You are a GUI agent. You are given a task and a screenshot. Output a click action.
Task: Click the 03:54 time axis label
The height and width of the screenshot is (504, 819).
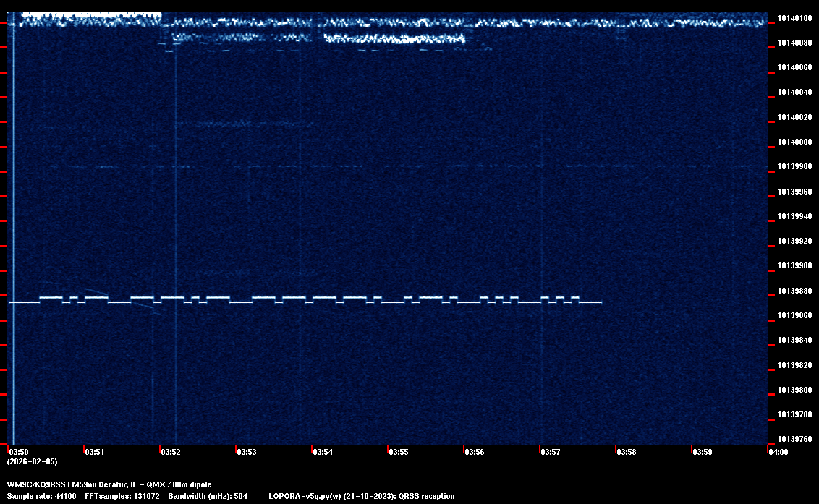(323, 452)
